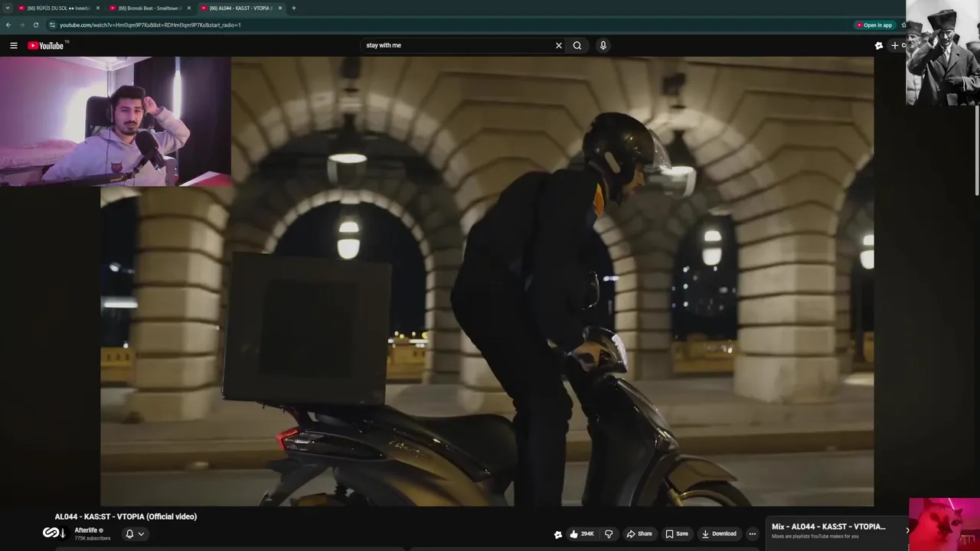Like the video (294K)
Viewport: 980px width, 551px height.
coord(582,533)
